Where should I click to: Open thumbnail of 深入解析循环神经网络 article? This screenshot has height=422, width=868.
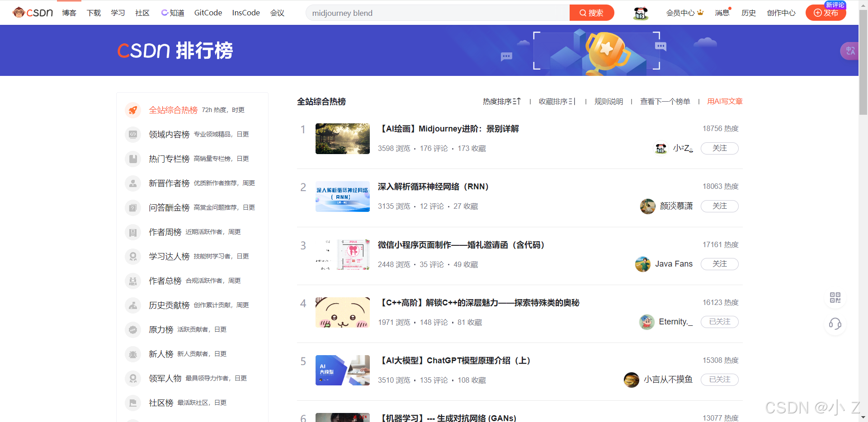(343, 197)
